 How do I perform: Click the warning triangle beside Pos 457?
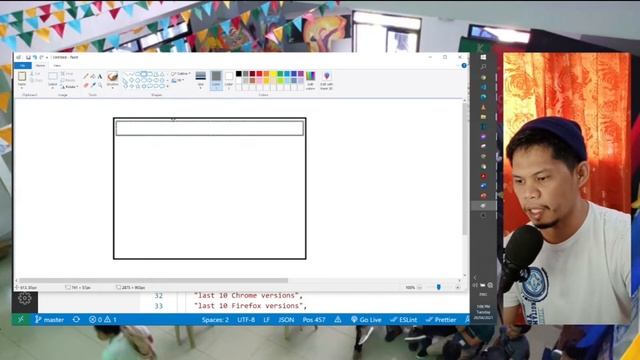[338, 320]
